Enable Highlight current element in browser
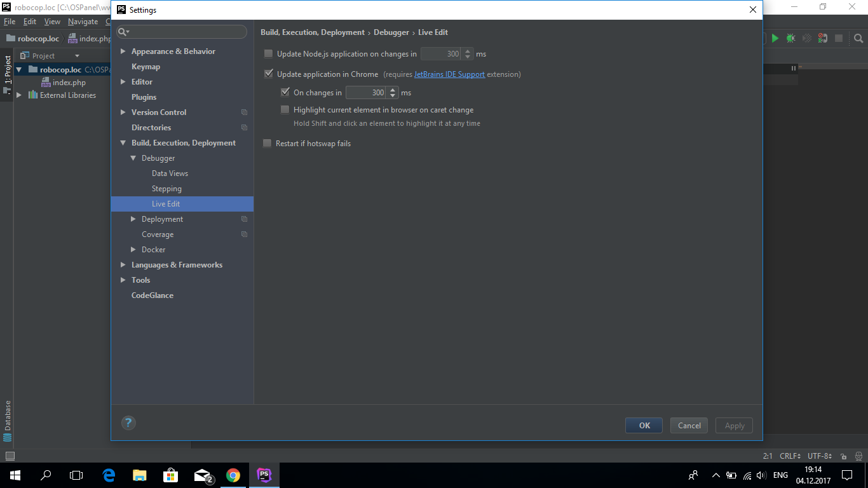This screenshot has height=488, width=868. click(285, 110)
